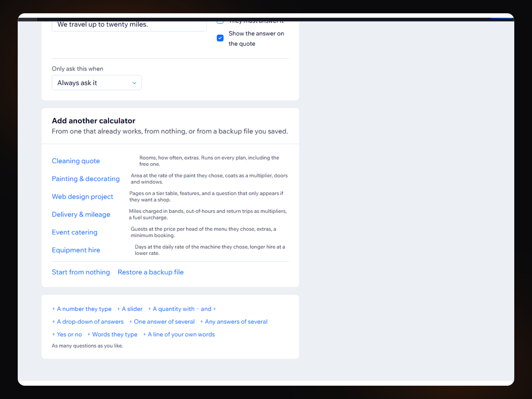Click the text field reading twenty miles
This screenshot has width=532, height=399.
(x=129, y=26)
